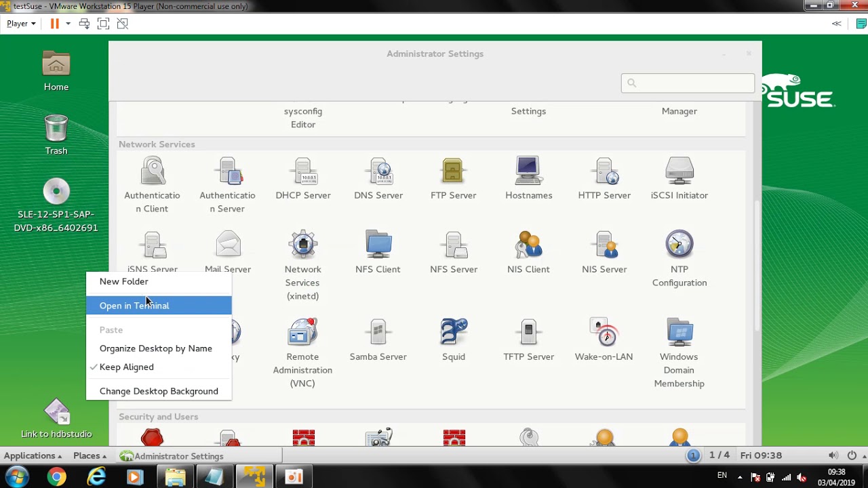The image size is (868, 488).
Task: Enter VMware full screen mode
Action: pos(103,23)
